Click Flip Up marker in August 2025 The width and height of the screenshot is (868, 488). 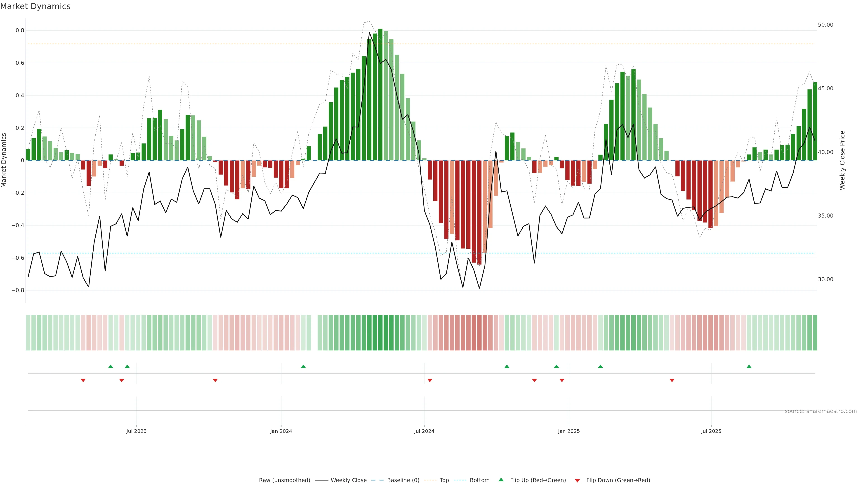749,366
